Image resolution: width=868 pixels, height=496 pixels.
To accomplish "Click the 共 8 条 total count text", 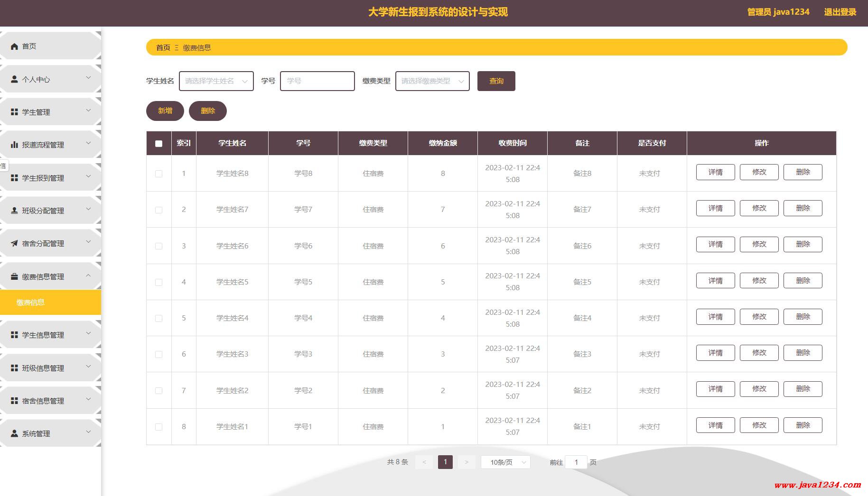I will (398, 462).
